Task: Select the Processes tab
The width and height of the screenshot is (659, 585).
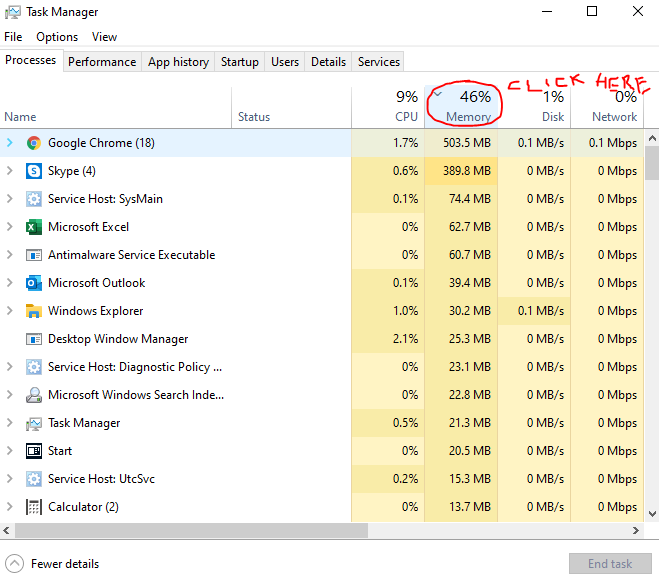Action: point(31,60)
